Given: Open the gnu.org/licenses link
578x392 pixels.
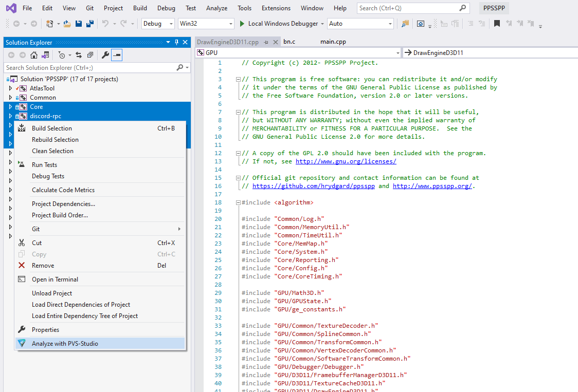Looking at the screenshot, I should tap(346, 161).
